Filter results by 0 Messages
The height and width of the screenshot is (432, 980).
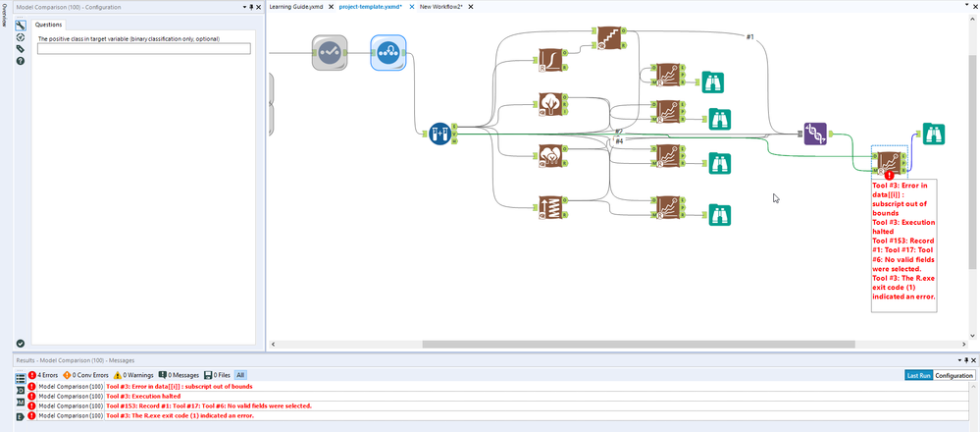[x=179, y=375]
